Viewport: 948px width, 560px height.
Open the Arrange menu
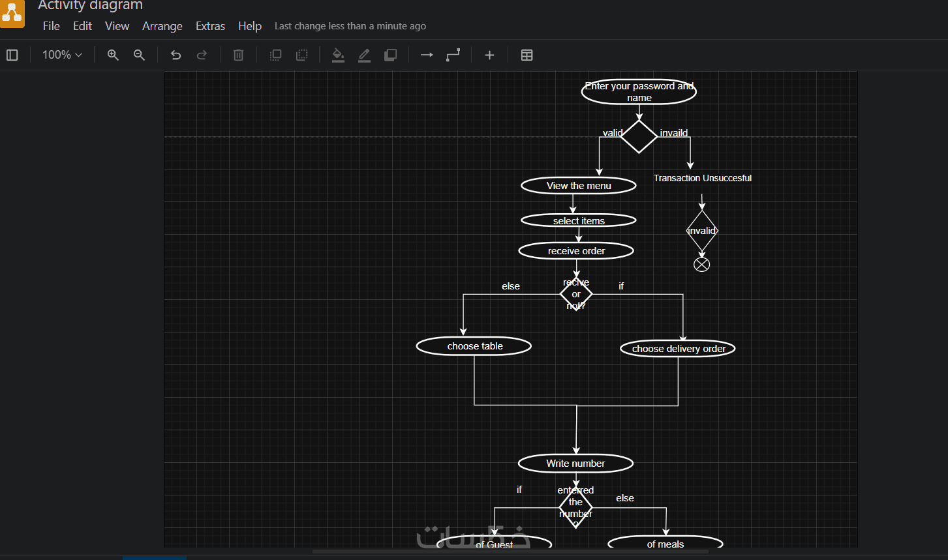162,26
